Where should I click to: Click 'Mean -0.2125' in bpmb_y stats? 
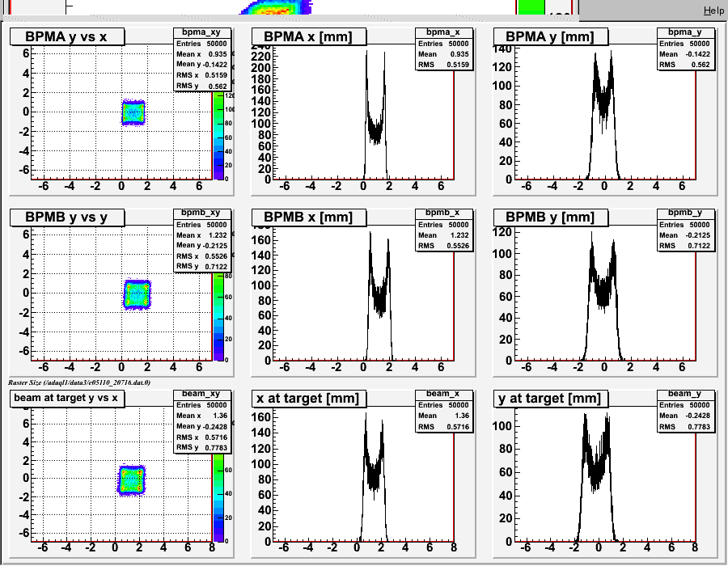[x=685, y=234]
